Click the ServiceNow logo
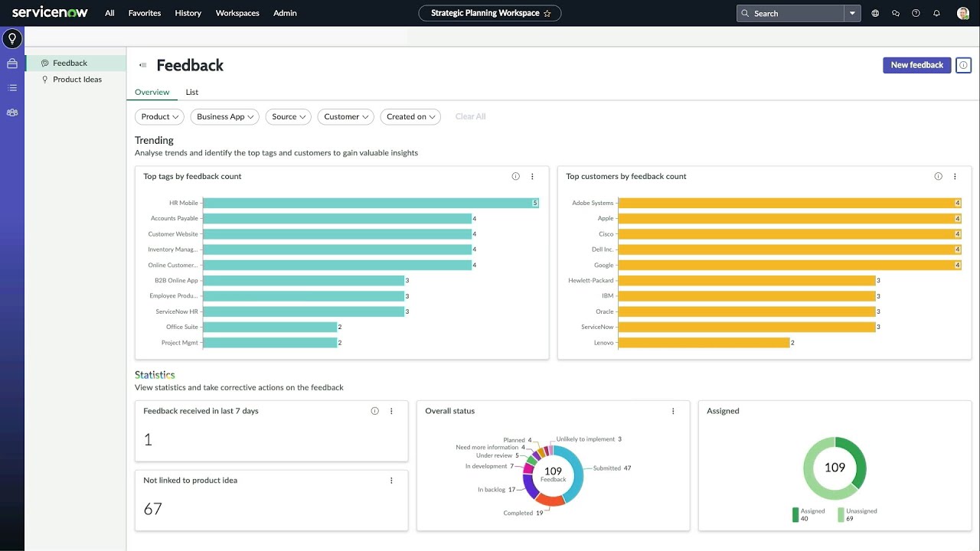Image resolution: width=980 pixels, height=551 pixels. (50, 12)
